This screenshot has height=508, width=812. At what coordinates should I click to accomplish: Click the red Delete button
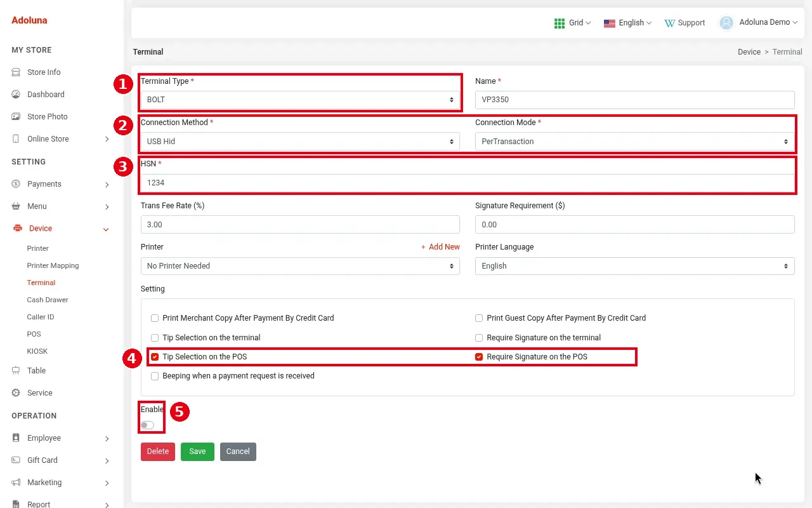158,451
